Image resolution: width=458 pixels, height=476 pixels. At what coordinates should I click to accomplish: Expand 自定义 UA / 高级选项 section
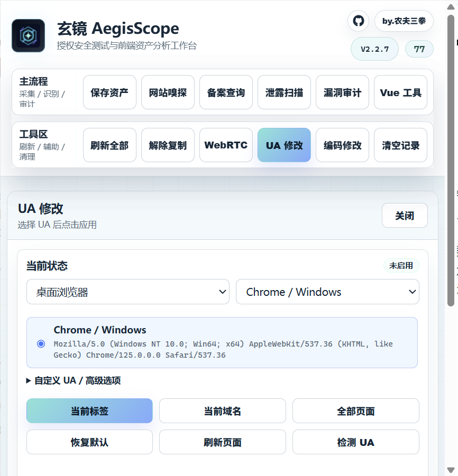click(x=74, y=380)
